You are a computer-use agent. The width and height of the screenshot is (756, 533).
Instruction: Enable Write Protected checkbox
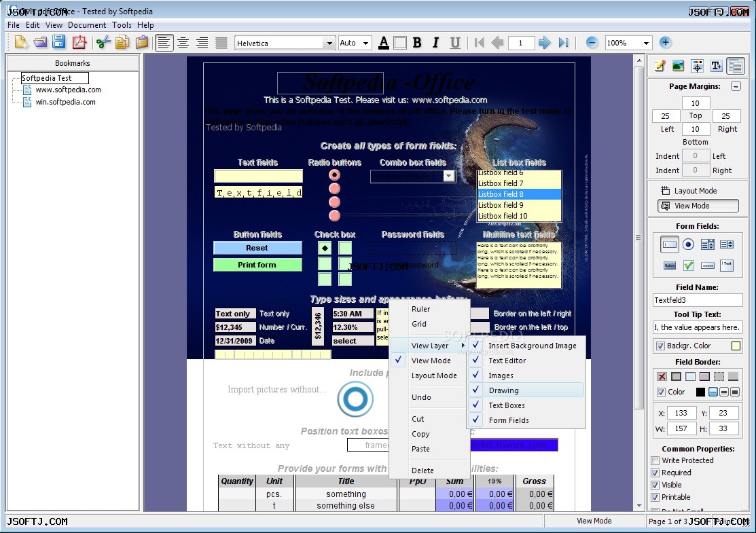[655, 460]
